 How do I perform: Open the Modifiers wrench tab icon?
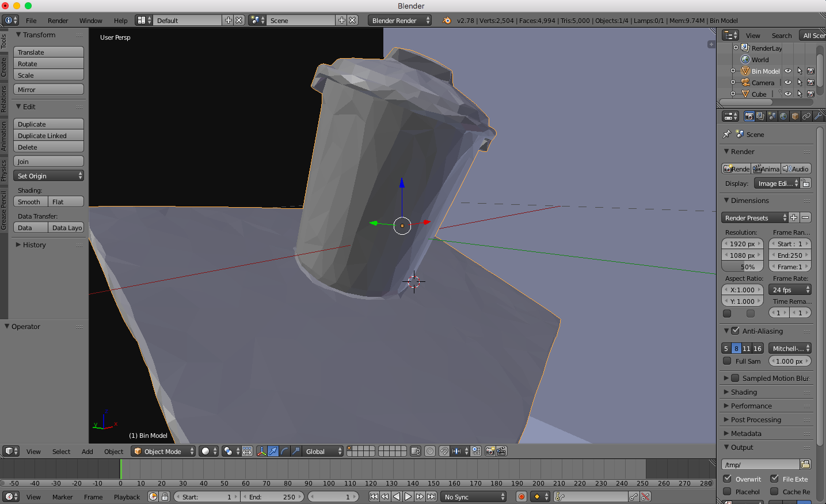pos(818,116)
